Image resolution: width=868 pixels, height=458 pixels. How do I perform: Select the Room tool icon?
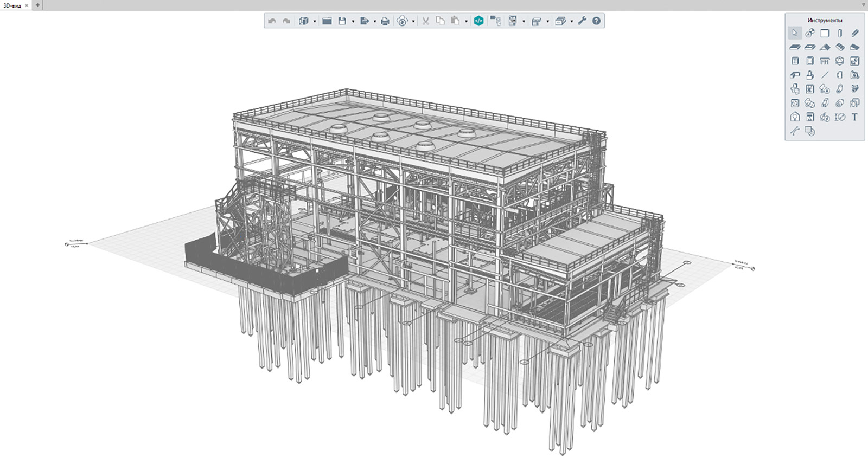click(855, 61)
